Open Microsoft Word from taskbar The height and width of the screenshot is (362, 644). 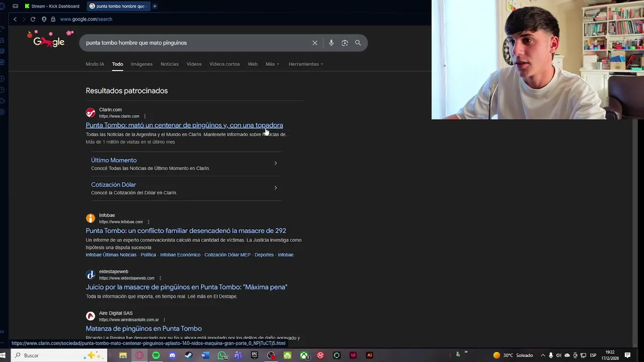click(205, 355)
